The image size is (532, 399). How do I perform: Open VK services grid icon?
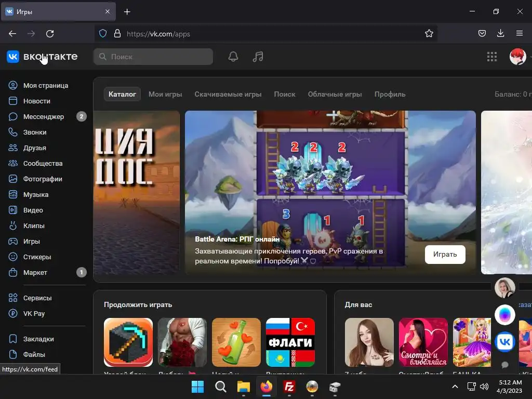[492, 57]
